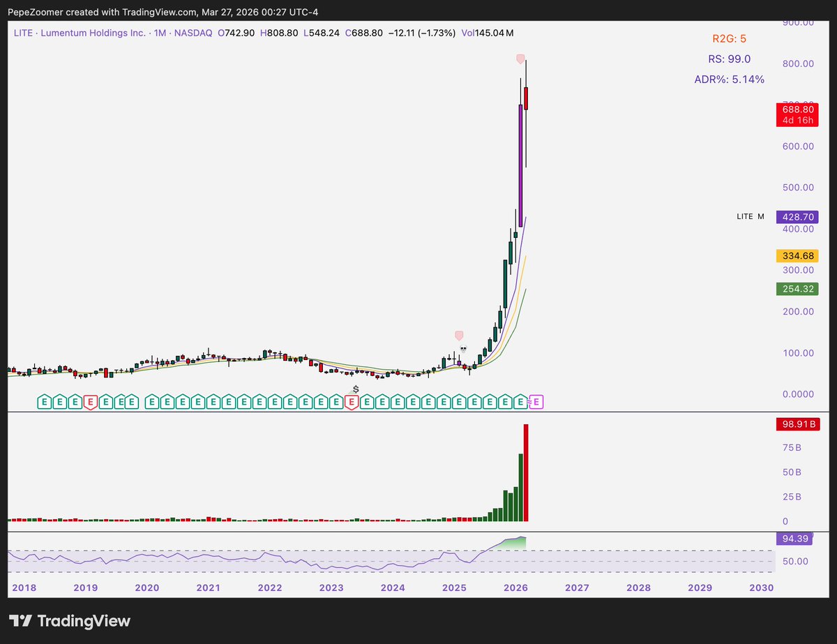This screenshot has width=837, height=644.
Task: Click the latest red price candle
Action: coord(526,98)
